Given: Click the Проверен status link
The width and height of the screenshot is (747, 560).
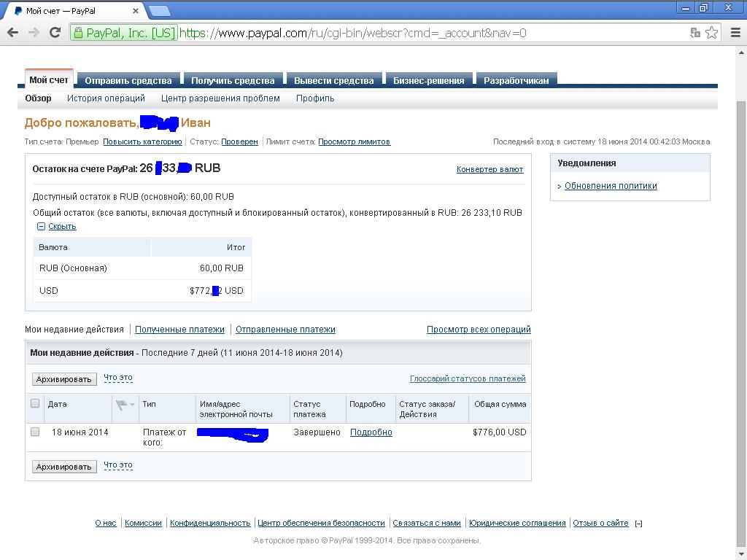Looking at the screenshot, I should (x=239, y=141).
